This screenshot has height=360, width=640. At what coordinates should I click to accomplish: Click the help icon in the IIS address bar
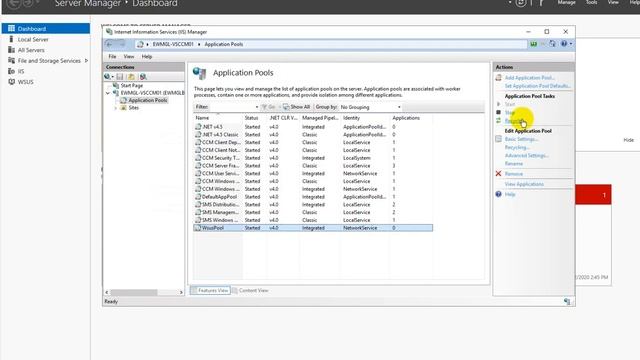click(564, 44)
